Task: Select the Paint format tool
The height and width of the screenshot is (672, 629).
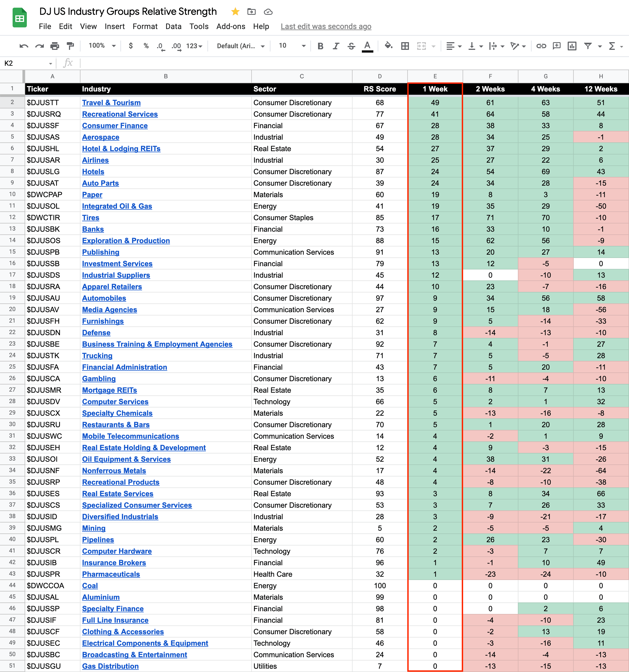Action: [x=70, y=46]
